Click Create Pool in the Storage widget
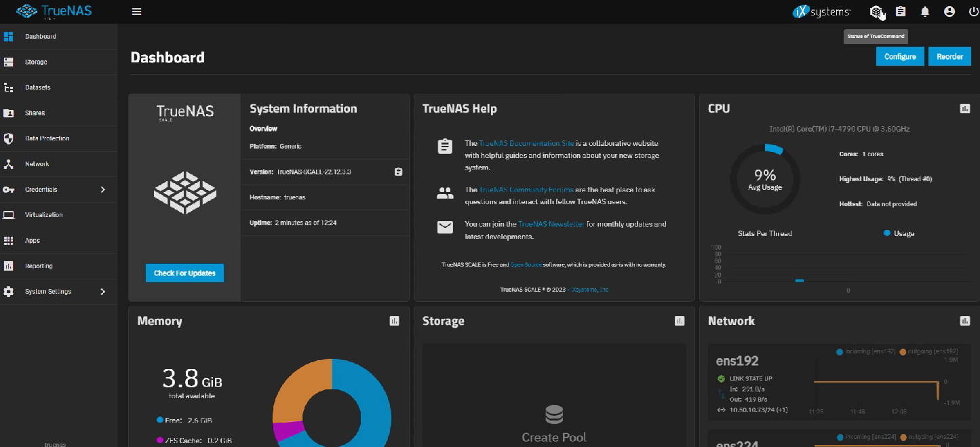The image size is (980, 447). pos(554,437)
